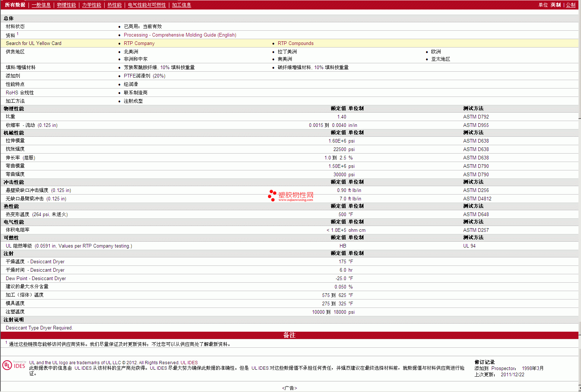Select the 抗张强度 value 22500

point(340,149)
